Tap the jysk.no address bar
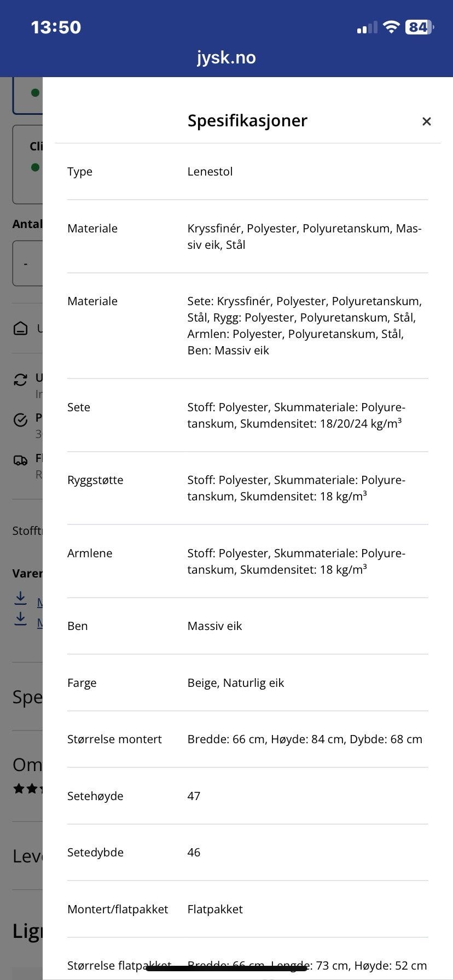 click(x=226, y=57)
